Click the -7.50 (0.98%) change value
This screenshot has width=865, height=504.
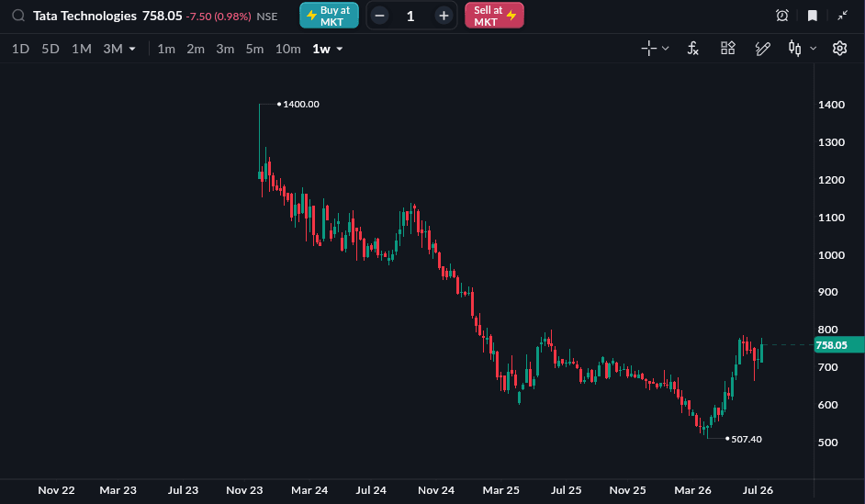coord(219,17)
